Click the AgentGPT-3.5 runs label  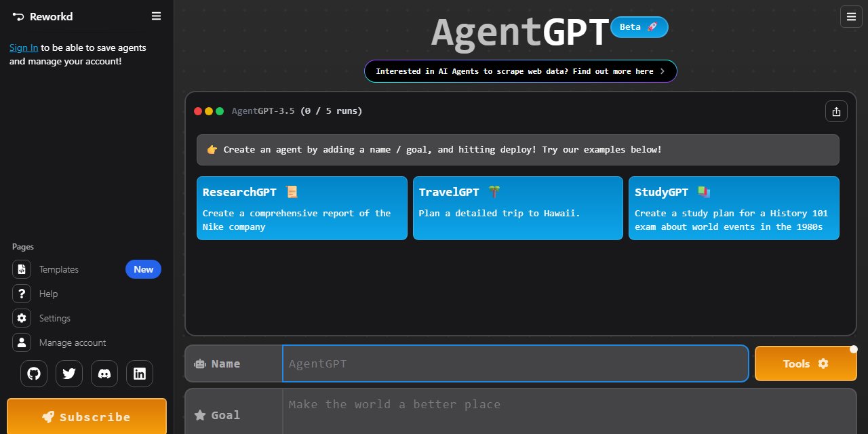(x=297, y=111)
